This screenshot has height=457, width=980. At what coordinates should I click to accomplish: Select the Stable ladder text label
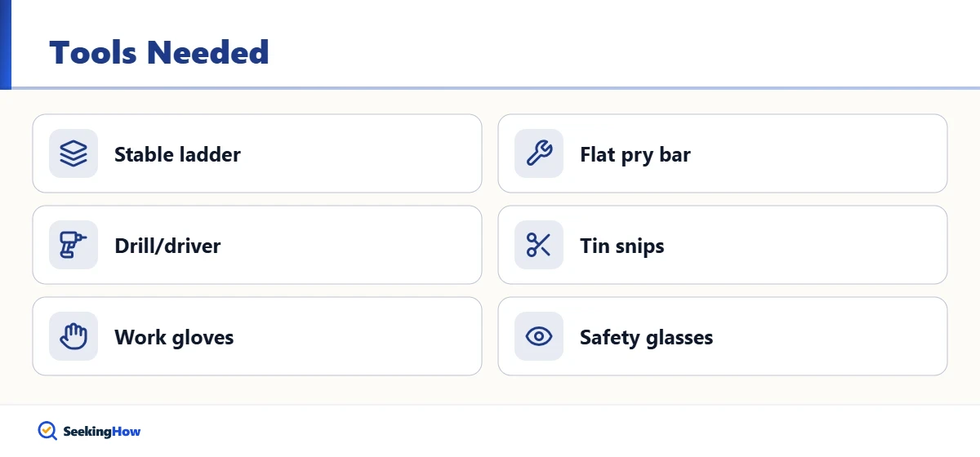pyautogui.click(x=177, y=154)
